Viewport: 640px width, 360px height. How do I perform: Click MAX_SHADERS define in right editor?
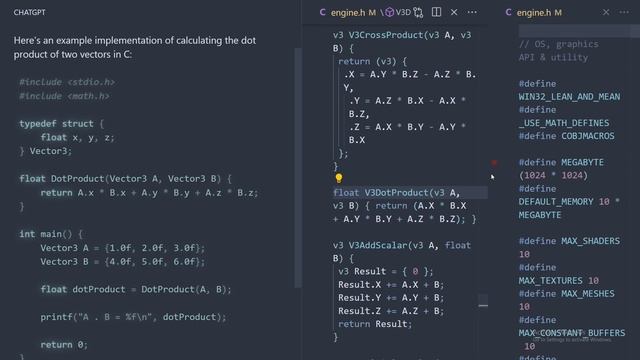[591, 241]
